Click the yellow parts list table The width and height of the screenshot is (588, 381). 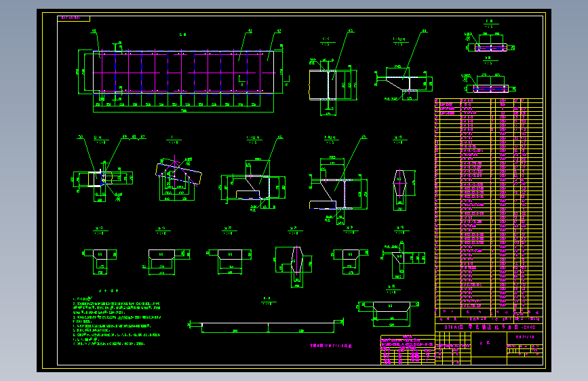click(x=489, y=207)
